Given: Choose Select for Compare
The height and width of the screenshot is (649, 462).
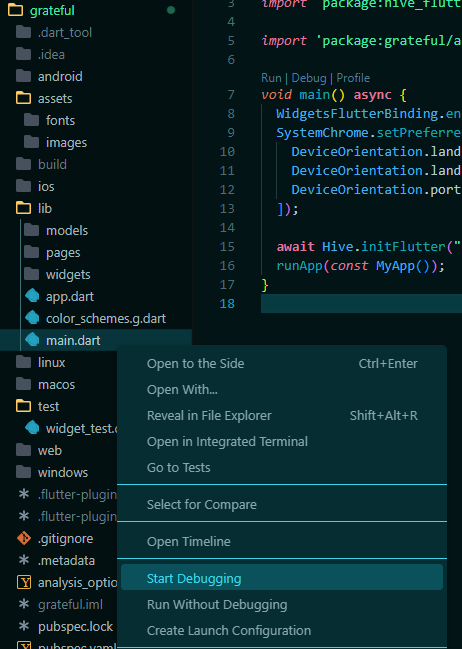Looking at the screenshot, I should click(x=282, y=505).
